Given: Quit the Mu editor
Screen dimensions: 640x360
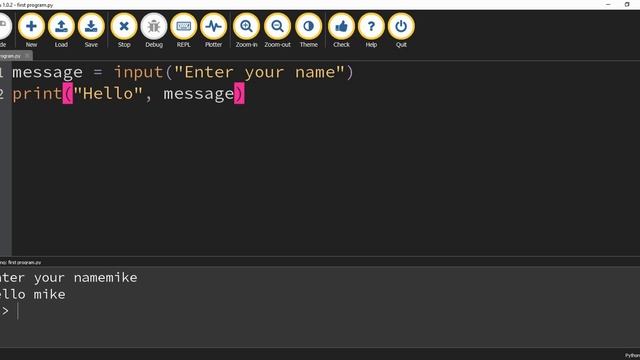Looking at the screenshot, I should (x=401, y=31).
